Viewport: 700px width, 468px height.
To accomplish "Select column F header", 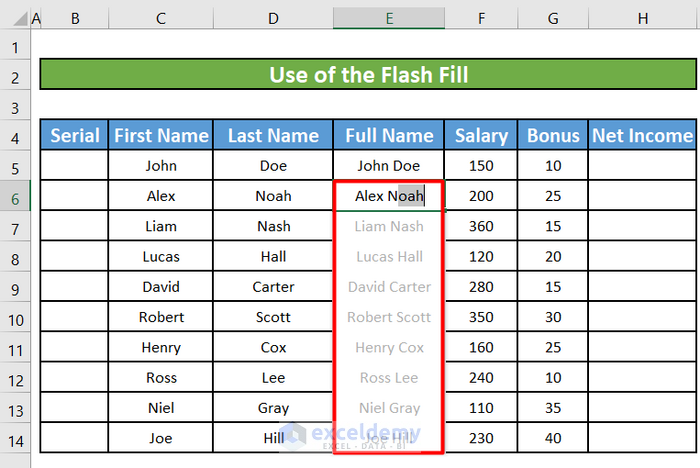I will pos(481,19).
